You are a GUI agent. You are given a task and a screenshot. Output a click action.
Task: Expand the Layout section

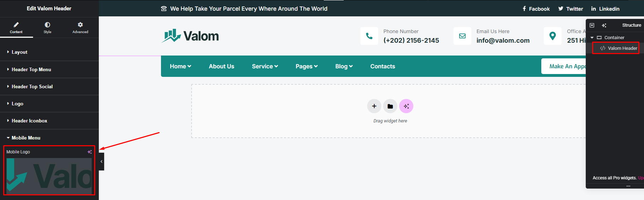pyautogui.click(x=20, y=52)
